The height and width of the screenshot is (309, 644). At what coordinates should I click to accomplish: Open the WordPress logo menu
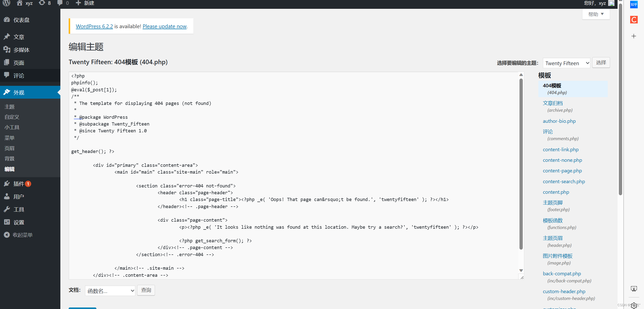point(6,3)
